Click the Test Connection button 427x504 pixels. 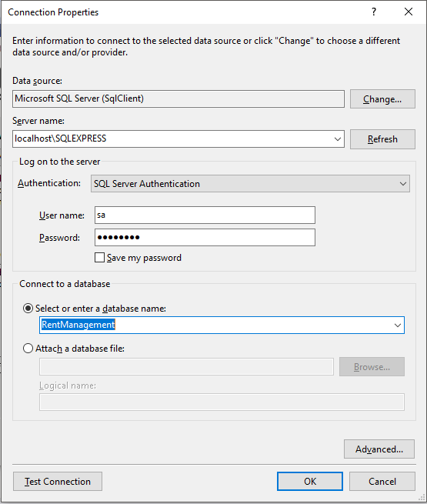click(58, 481)
